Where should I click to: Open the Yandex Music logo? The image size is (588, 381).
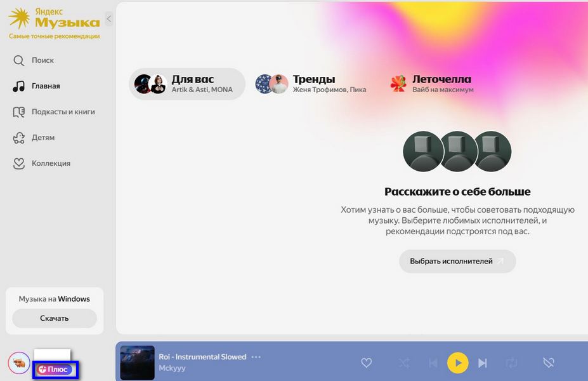pyautogui.click(x=55, y=18)
